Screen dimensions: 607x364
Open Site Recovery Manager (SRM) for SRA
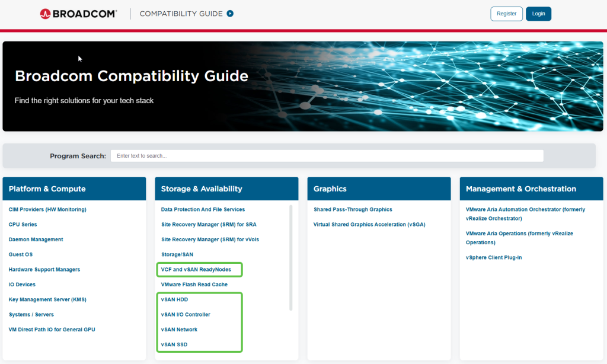[x=209, y=225]
